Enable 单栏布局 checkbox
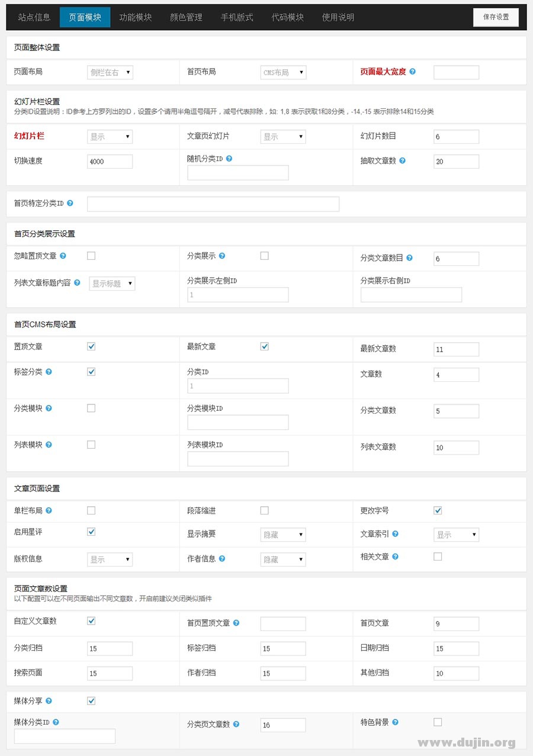Image resolution: width=533 pixels, height=756 pixels. (91, 510)
